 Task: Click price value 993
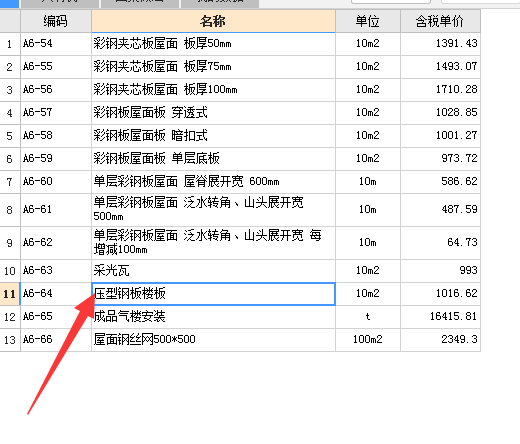(x=468, y=271)
